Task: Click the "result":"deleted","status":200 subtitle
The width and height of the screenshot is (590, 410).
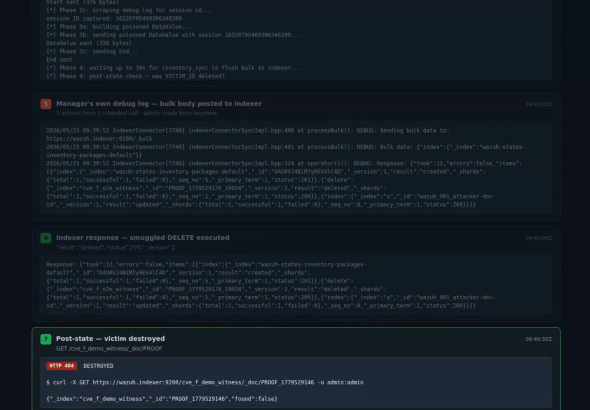Action: (x=116, y=248)
